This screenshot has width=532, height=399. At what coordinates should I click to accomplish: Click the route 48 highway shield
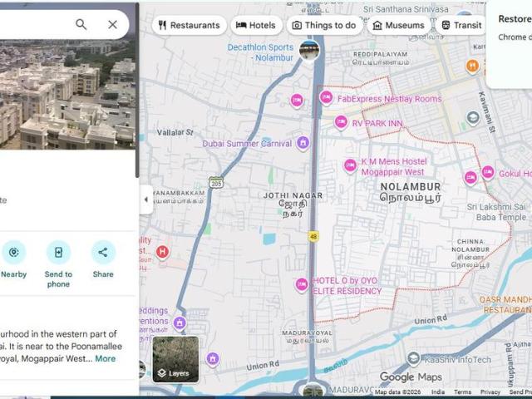[313, 236]
